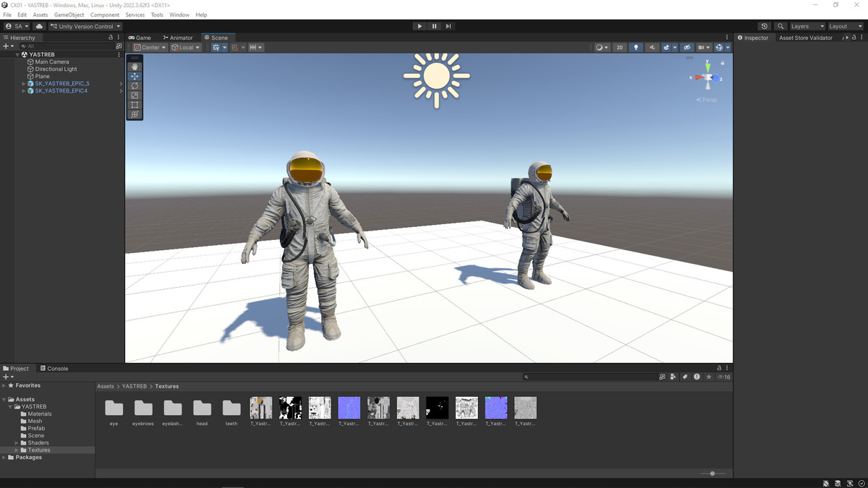
Task: Click the Hierarchy panel lock icon
Action: coord(111,38)
